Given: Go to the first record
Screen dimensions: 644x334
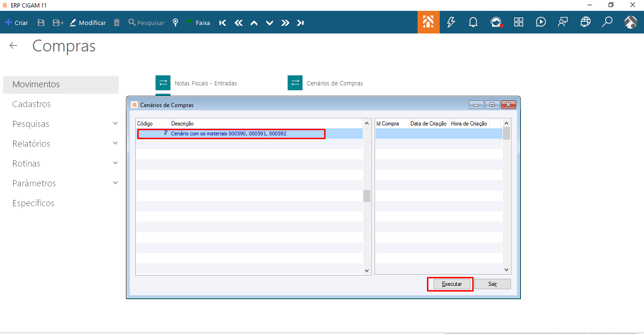Looking at the screenshot, I should 223,23.
